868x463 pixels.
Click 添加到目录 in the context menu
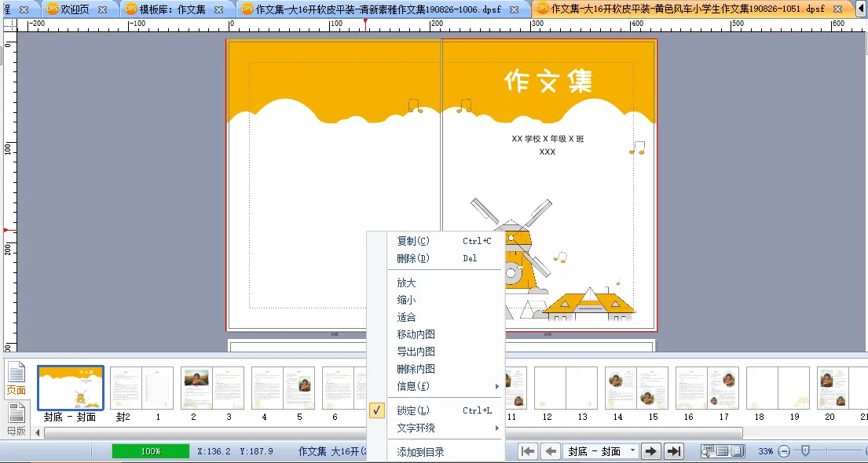pos(420,452)
